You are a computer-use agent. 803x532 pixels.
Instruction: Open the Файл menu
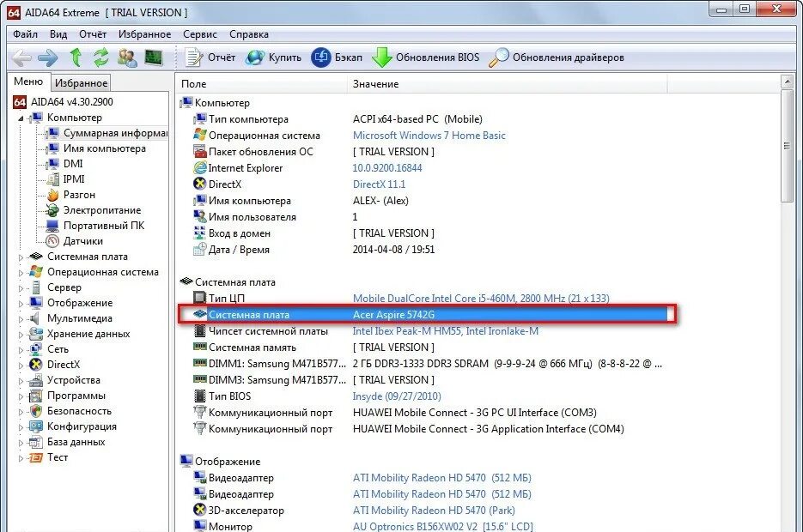[x=25, y=34]
